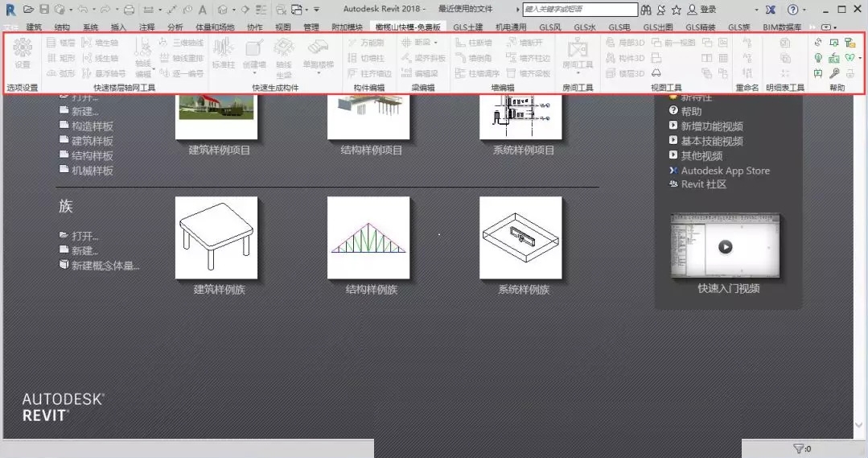Click the 设置 gear icon in 选项设置 panel
This screenshot has width=868, height=458.
23,54
